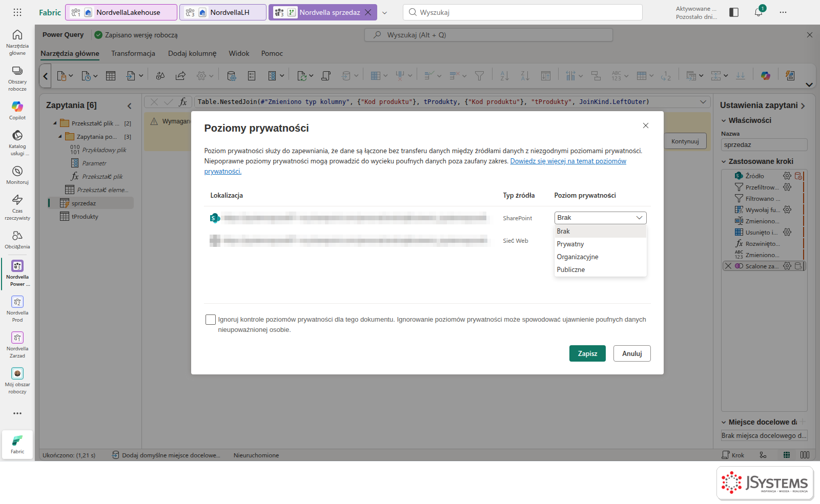Screen dimensions: 820x504
Task: Choose Organizacyjne from the privacy list
Action: [600, 257]
